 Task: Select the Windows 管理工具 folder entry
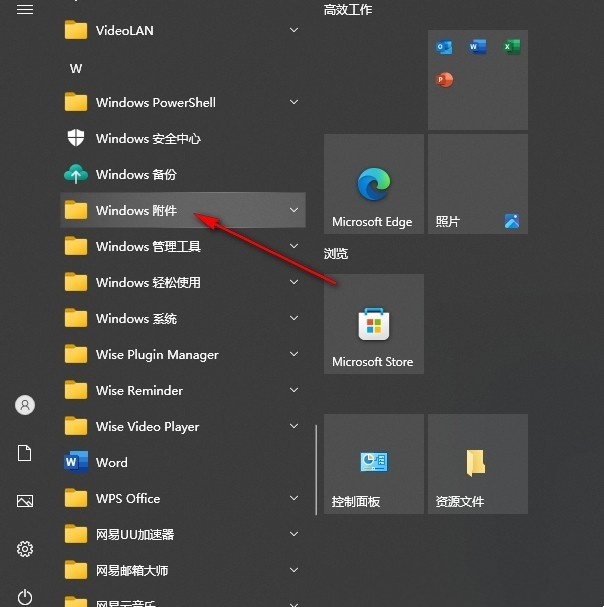[183, 246]
